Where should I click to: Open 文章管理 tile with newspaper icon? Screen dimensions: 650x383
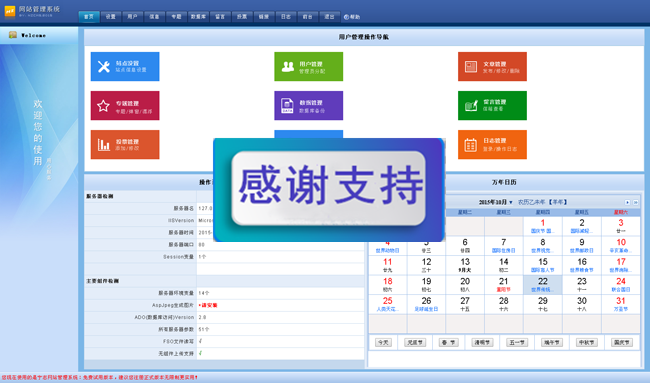click(492, 66)
